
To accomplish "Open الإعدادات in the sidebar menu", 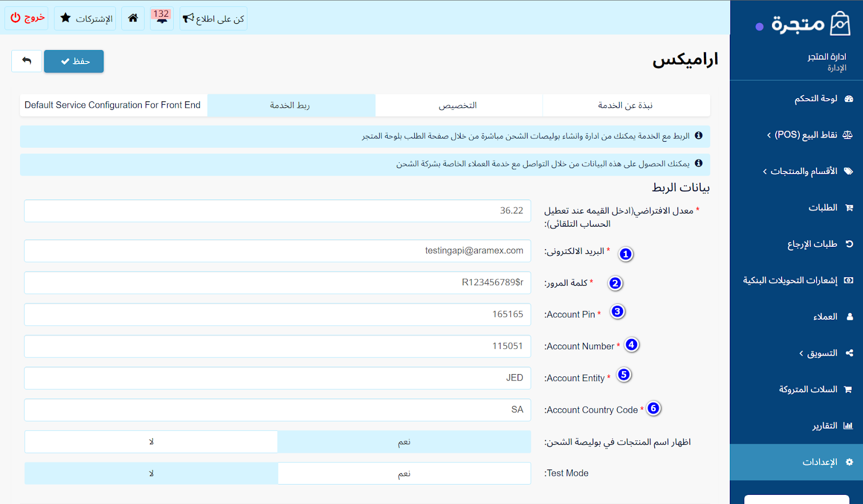I will [x=797, y=462].
